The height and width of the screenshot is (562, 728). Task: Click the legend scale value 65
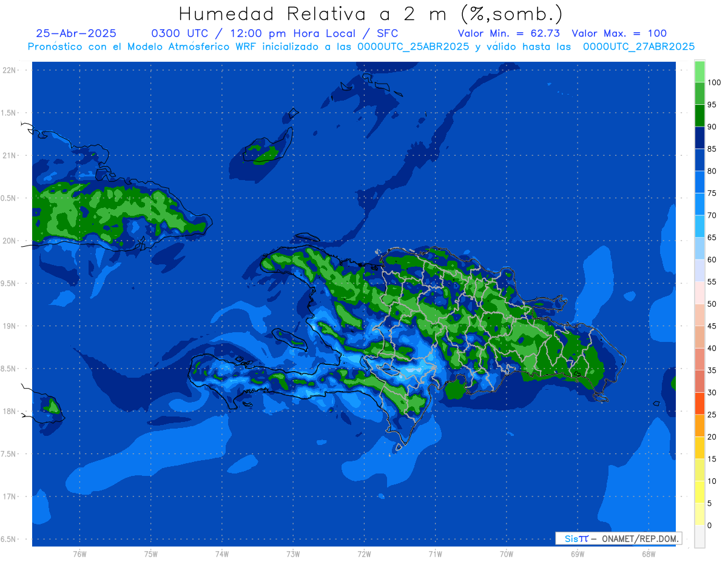click(712, 238)
